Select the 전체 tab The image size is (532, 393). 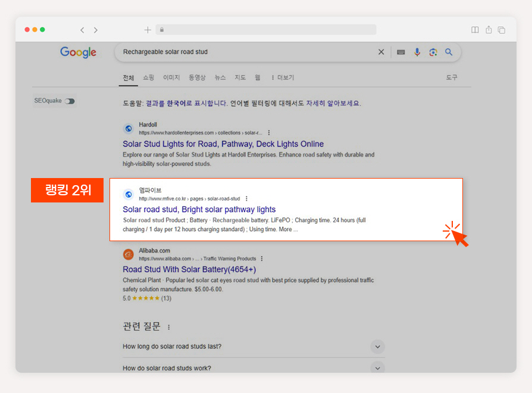coord(129,78)
